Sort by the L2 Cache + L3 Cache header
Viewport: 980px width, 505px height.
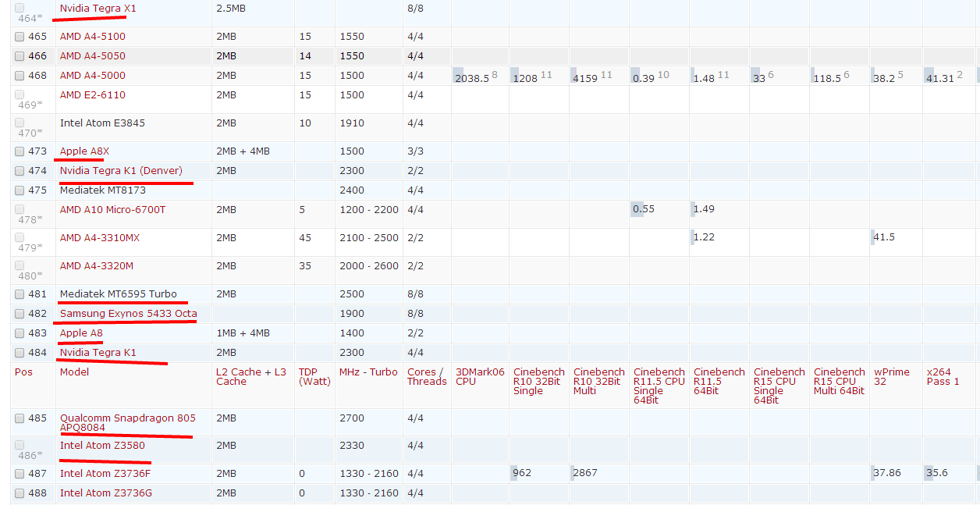(x=252, y=377)
